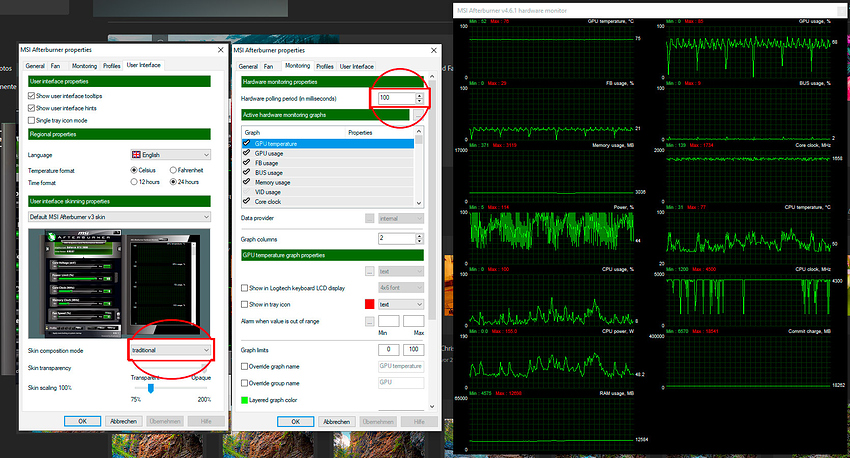Click the Skin transparency slider
The width and height of the screenshot is (850, 458).
point(170,368)
